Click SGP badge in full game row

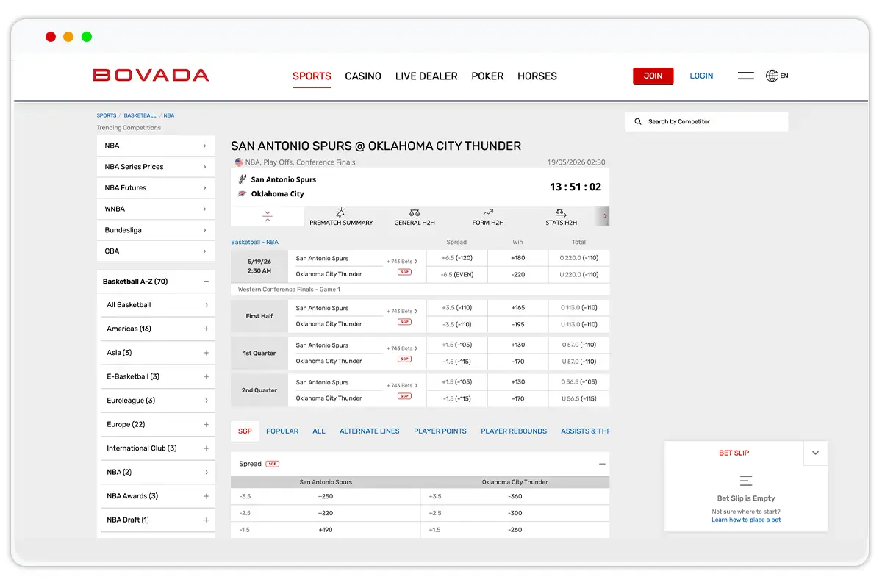[x=404, y=272]
